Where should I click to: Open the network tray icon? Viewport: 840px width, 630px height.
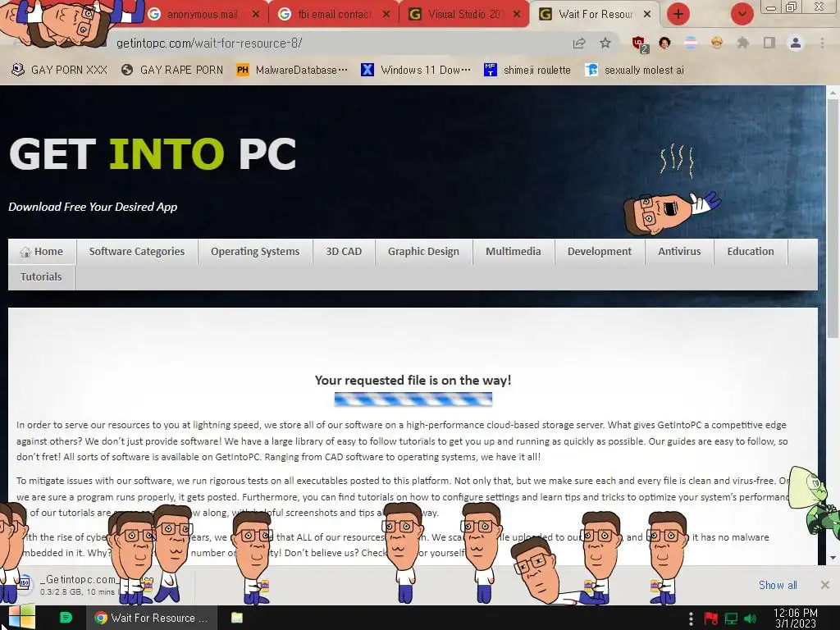click(x=731, y=619)
